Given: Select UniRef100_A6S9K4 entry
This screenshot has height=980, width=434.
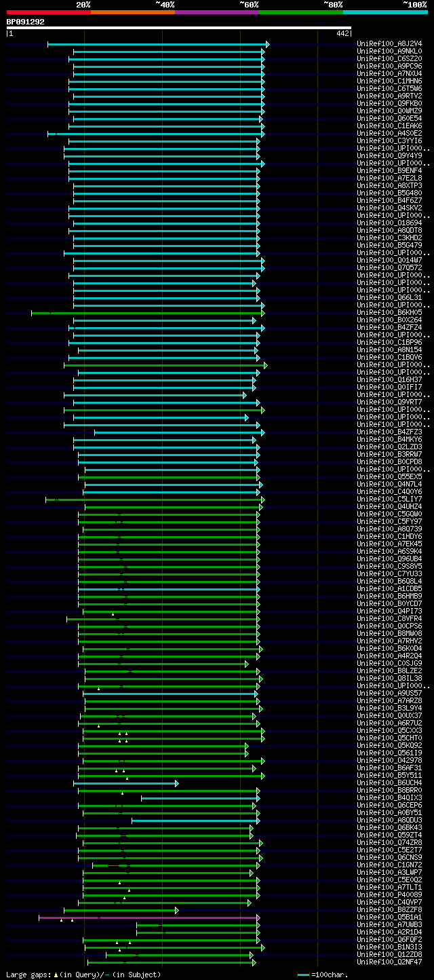Looking at the screenshot, I should coord(389,551).
